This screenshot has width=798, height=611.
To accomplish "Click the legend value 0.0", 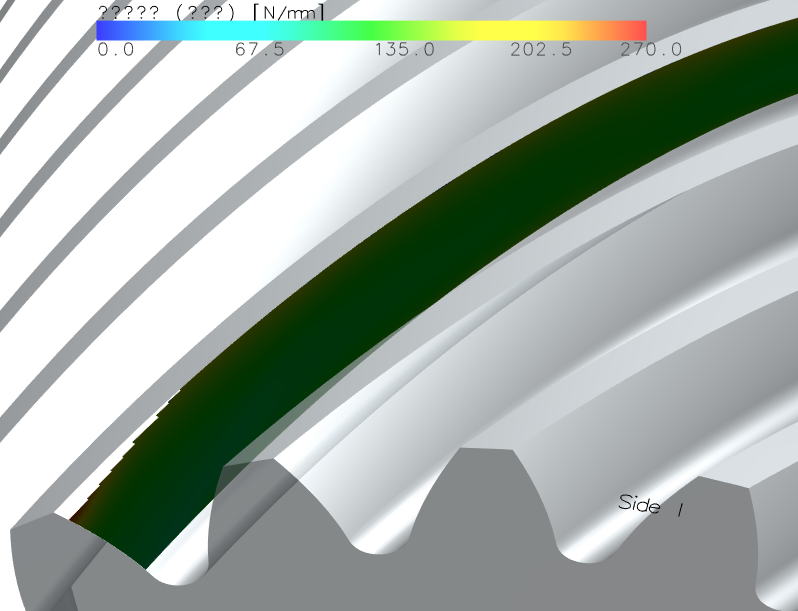I will pos(116,49).
